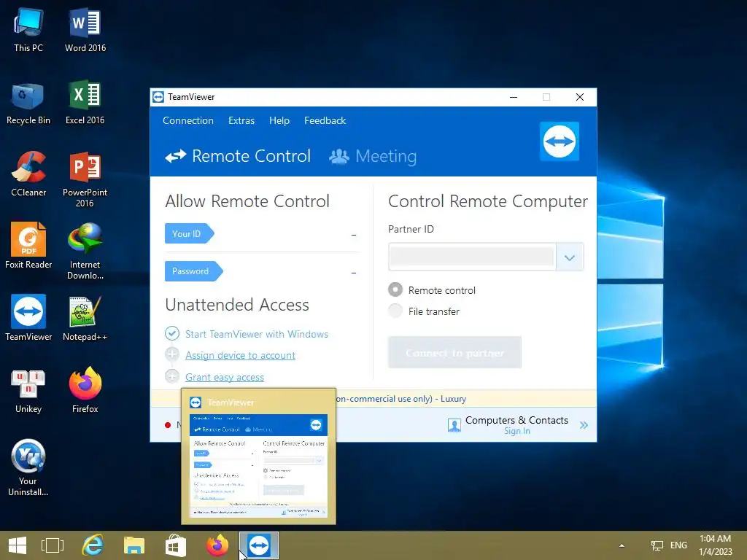Expand the Partner ID dropdown arrow
The width and height of the screenshot is (747, 560).
point(570,257)
